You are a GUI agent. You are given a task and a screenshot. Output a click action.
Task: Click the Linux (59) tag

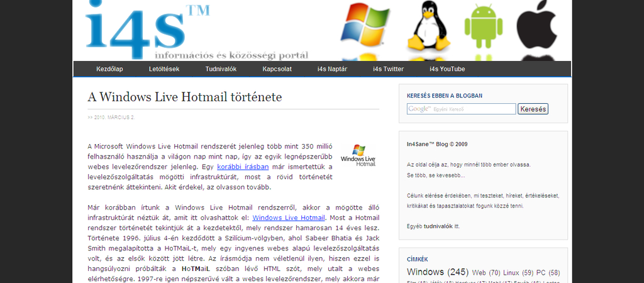coord(518,273)
